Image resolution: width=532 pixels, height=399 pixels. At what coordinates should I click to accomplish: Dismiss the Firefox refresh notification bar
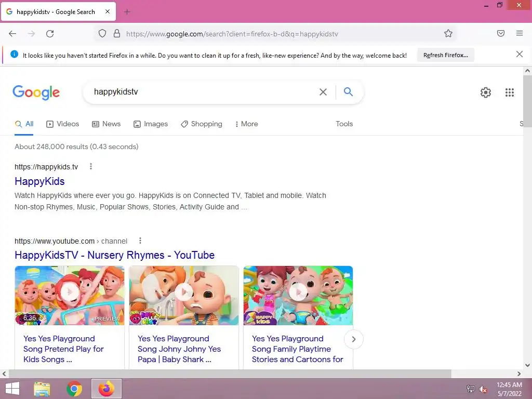click(519, 54)
